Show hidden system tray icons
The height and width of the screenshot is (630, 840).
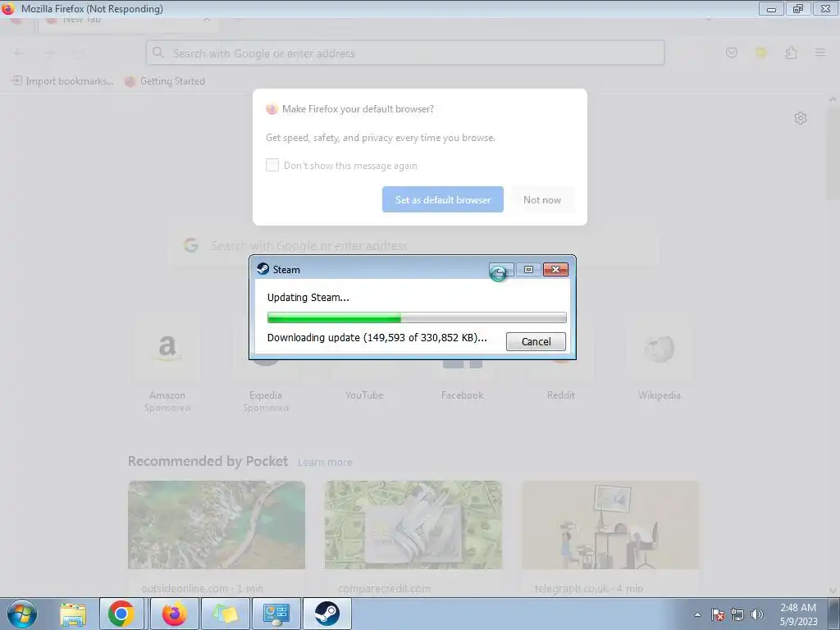(697, 614)
